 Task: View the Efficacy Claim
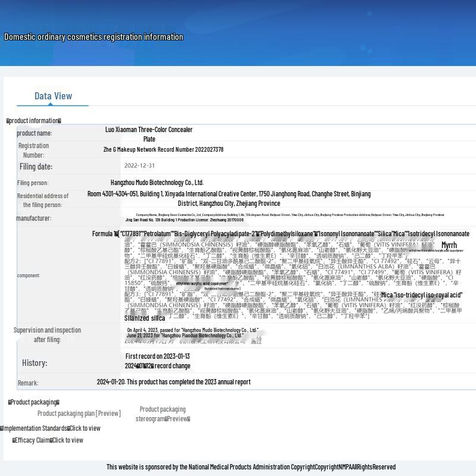coord(48,440)
